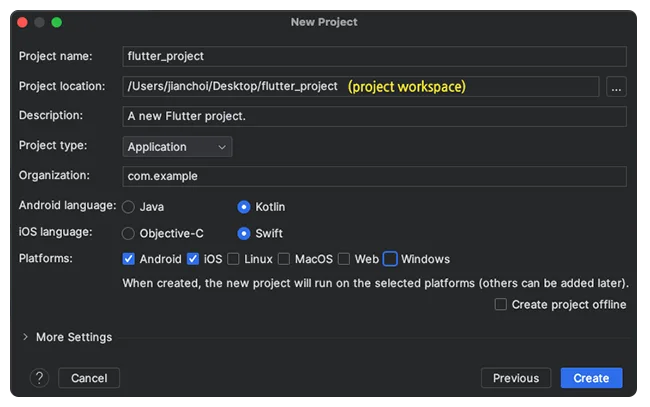
Task: Choose the Kotlin radio button
Action: tap(244, 207)
